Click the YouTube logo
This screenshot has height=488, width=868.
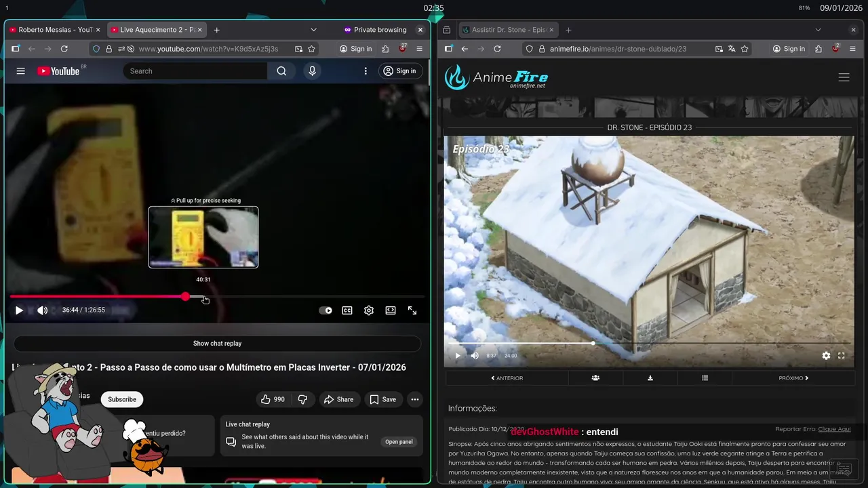(x=58, y=71)
